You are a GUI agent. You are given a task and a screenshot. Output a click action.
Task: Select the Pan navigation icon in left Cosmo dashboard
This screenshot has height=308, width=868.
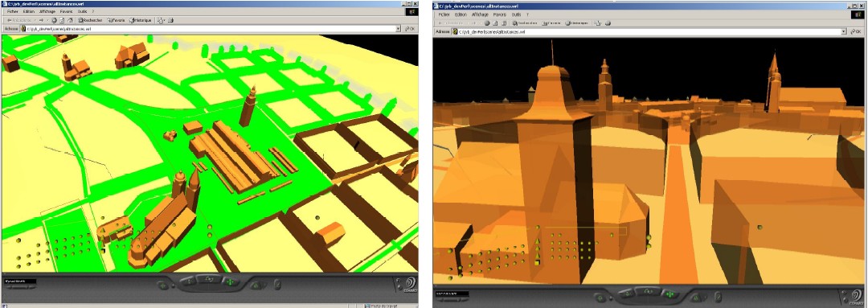[231, 282]
